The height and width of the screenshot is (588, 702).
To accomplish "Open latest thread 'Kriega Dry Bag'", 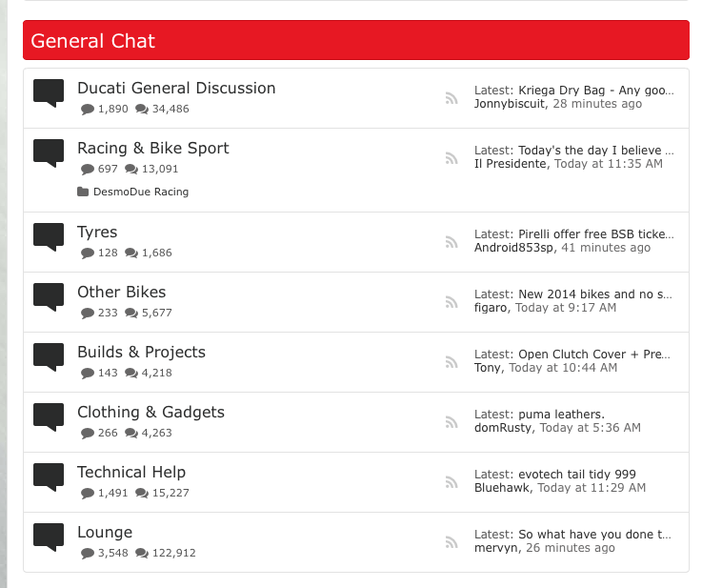I will (595, 91).
